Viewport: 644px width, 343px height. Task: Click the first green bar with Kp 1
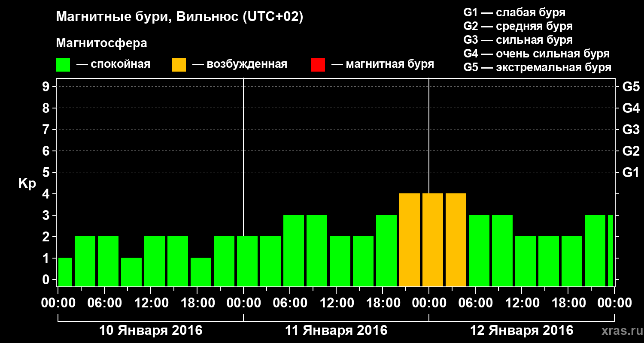tap(65, 272)
